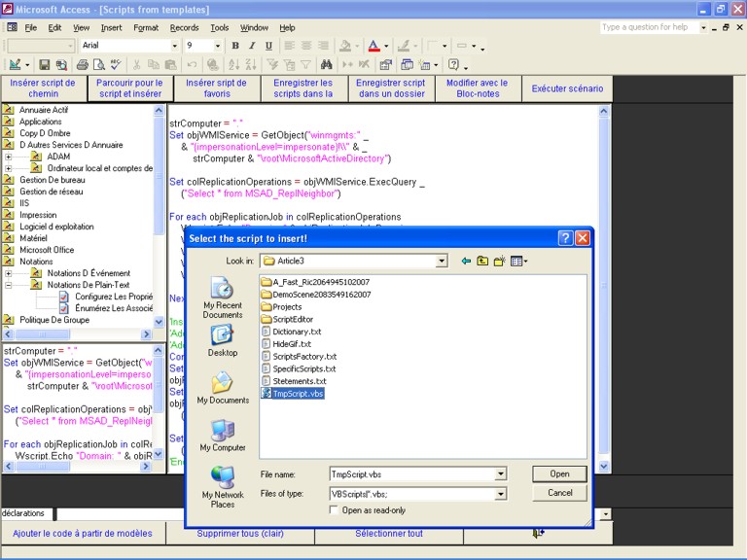This screenshot has height=560, width=747.
Task: Click the tree panel horizontal scrollbar
Action: click(77, 334)
